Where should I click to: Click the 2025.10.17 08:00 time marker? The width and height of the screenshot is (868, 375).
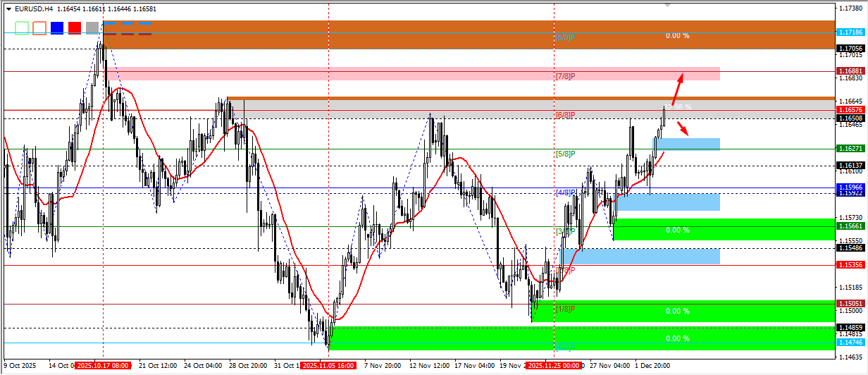pyautogui.click(x=103, y=367)
